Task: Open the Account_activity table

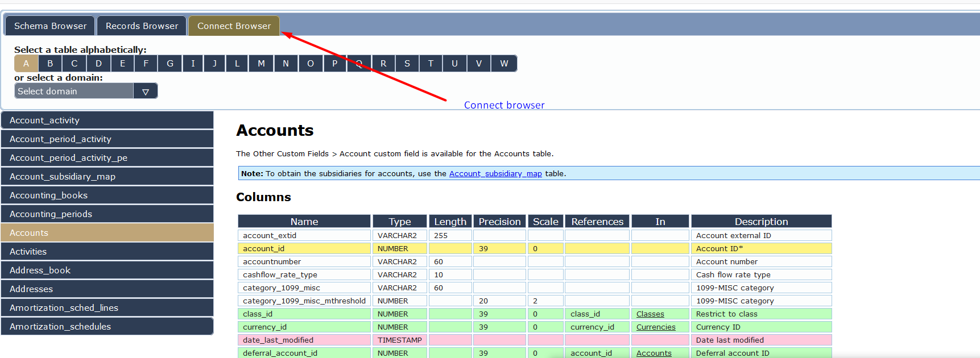Action: (x=107, y=120)
